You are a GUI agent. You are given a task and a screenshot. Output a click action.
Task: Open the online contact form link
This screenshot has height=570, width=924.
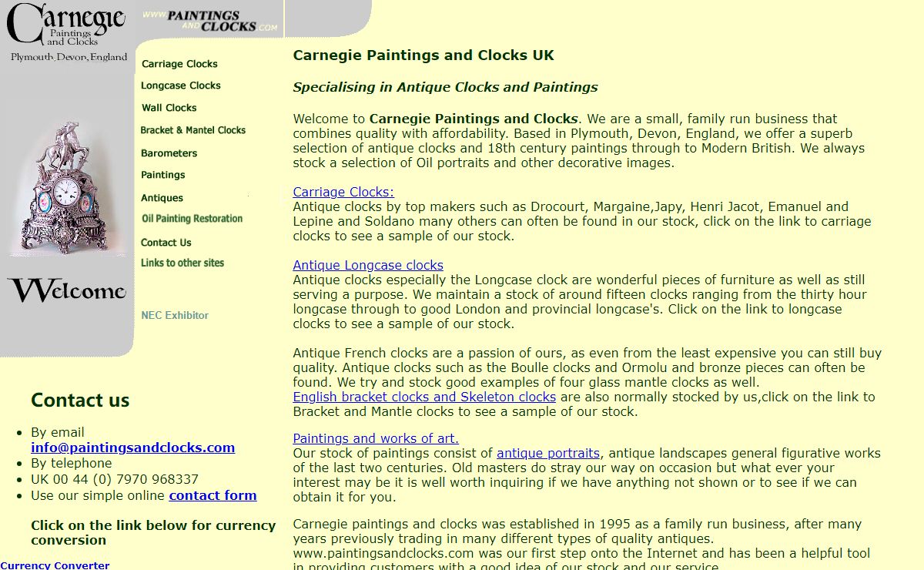click(x=213, y=495)
